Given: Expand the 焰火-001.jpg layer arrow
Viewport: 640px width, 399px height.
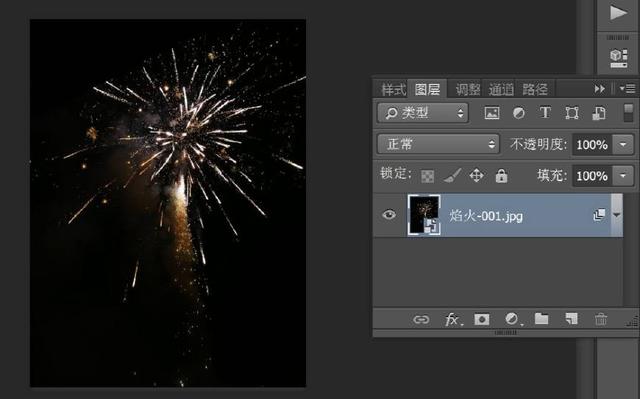Looking at the screenshot, I should coord(617,215).
